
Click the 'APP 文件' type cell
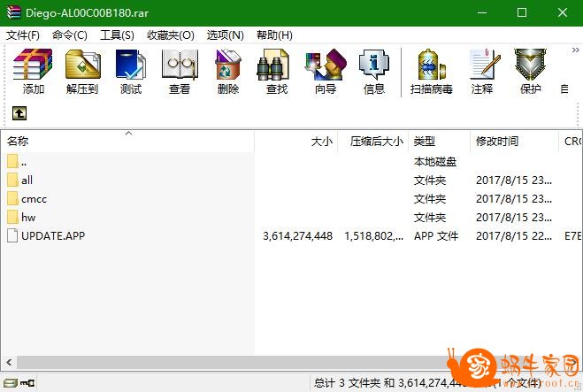(436, 235)
